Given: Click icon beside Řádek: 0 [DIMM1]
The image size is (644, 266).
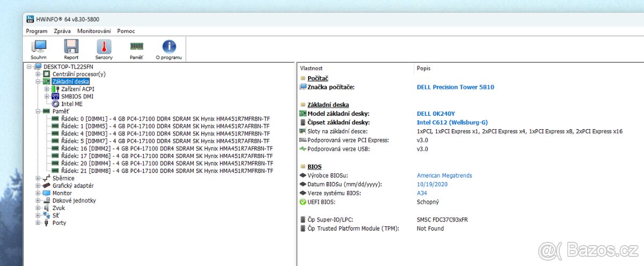Looking at the screenshot, I should pyautogui.click(x=56, y=119).
